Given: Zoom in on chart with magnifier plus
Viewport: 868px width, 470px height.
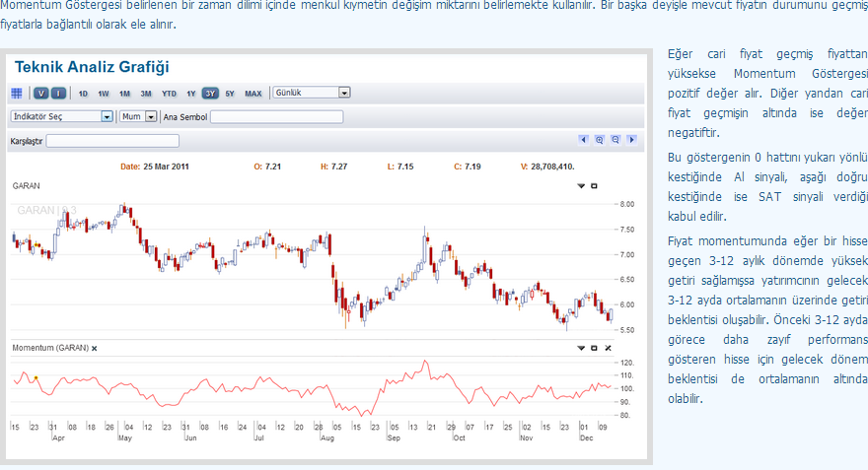Looking at the screenshot, I should coord(599,140).
